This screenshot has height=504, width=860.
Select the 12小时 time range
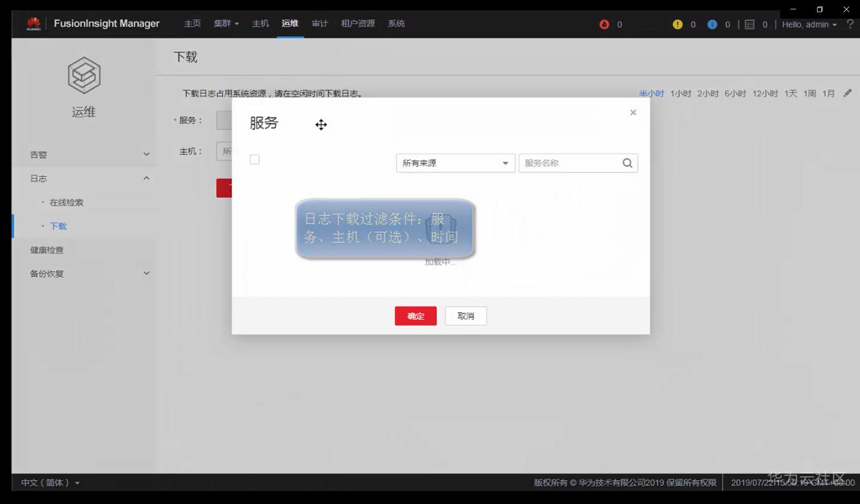[765, 93]
